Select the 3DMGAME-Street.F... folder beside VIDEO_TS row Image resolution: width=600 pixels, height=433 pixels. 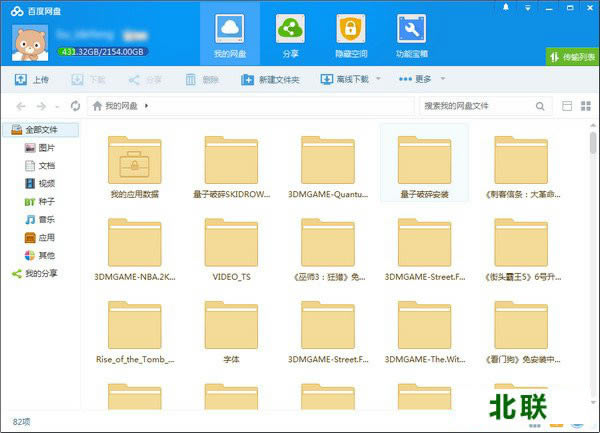tap(424, 249)
